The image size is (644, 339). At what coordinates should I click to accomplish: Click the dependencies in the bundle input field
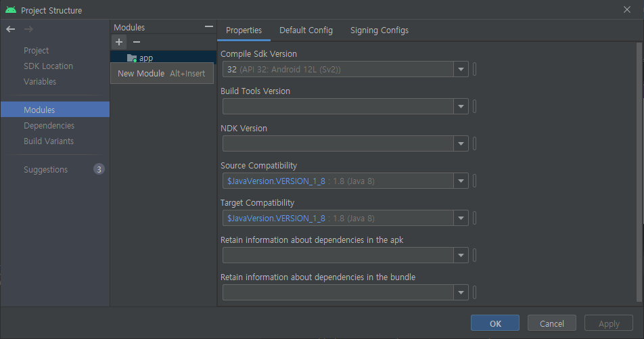click(x=338, y=292)
